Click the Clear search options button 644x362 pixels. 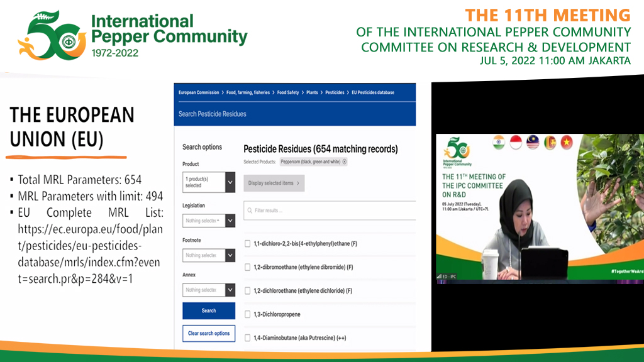(x=209, y=333)
